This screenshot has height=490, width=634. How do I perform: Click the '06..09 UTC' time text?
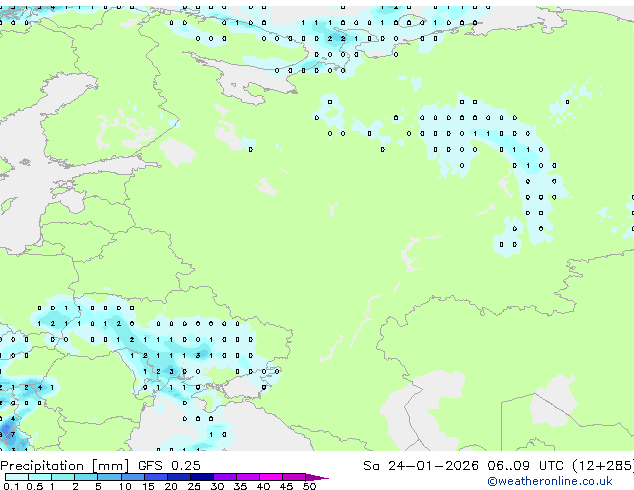tap(525, 466)
